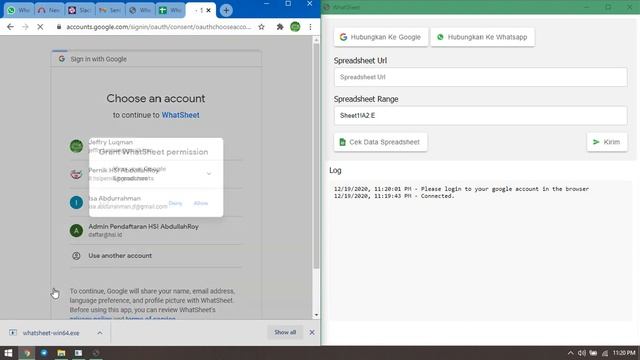Go back in Chrome
The width and height of the screenshot is (640, 360).
click(x=10, y=27)
